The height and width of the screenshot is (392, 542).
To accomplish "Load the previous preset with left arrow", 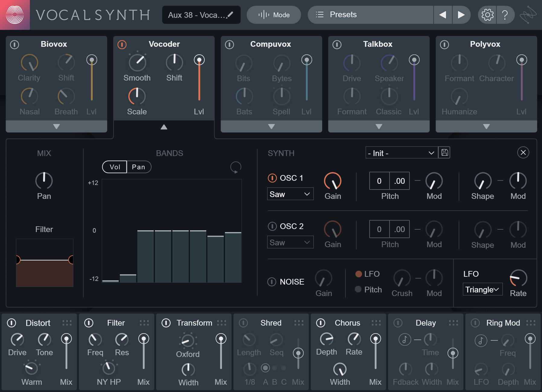I will 443,15.
